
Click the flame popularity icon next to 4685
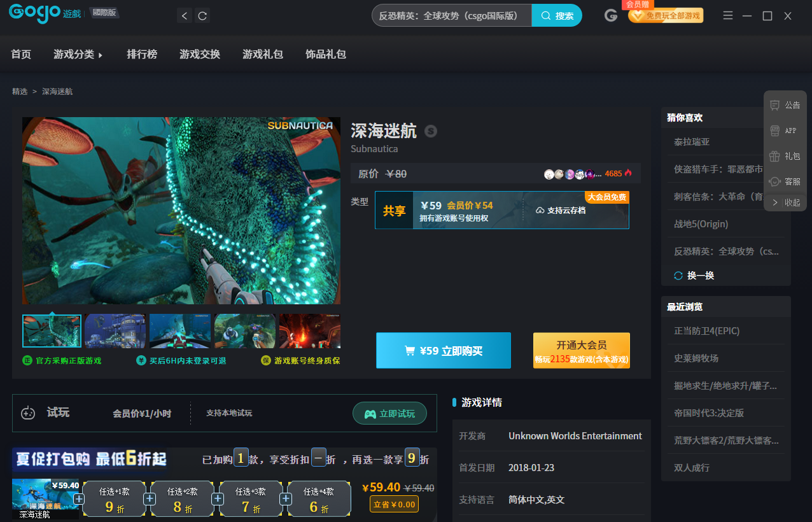pyautogui.click(x=628, y=173)
